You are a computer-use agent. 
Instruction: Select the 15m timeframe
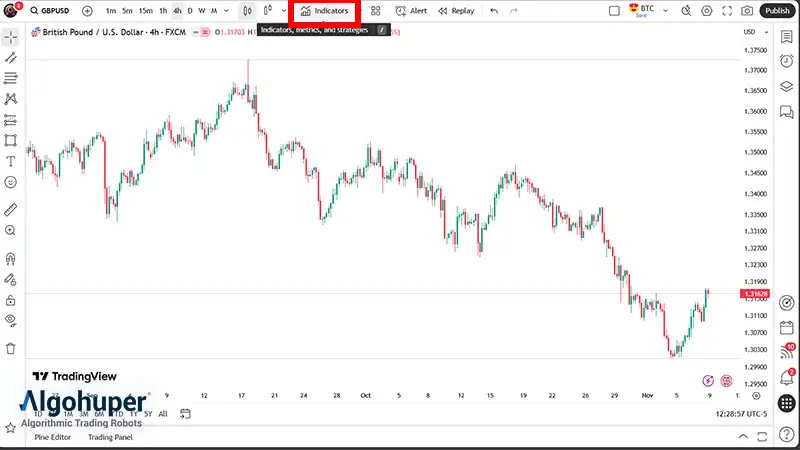click(145, 11)
